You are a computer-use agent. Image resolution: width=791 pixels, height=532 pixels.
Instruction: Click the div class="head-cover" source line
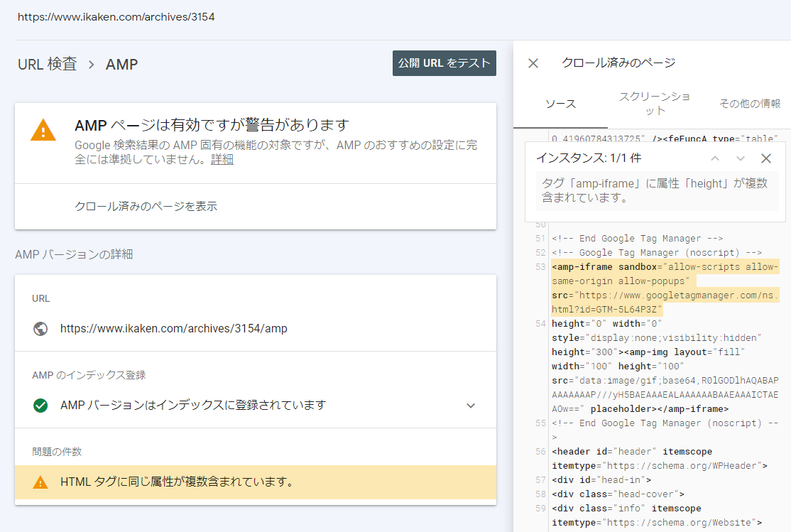click(618, 494)
